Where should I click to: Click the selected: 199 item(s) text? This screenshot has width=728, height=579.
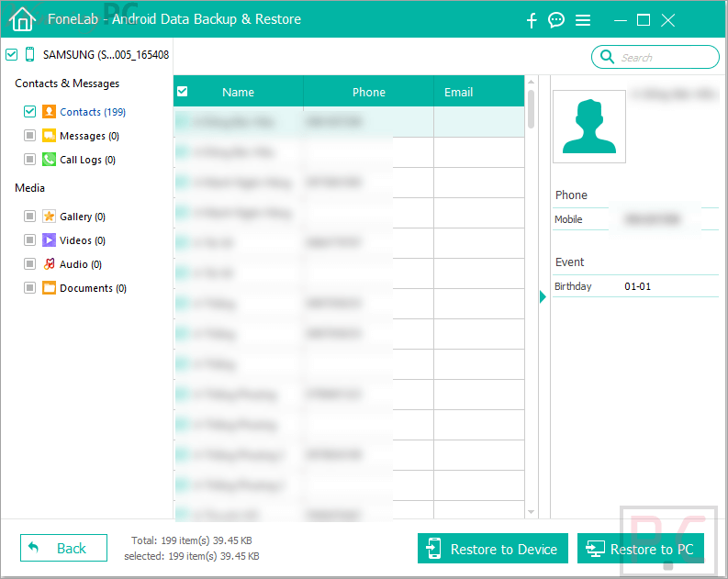(192, 556)
